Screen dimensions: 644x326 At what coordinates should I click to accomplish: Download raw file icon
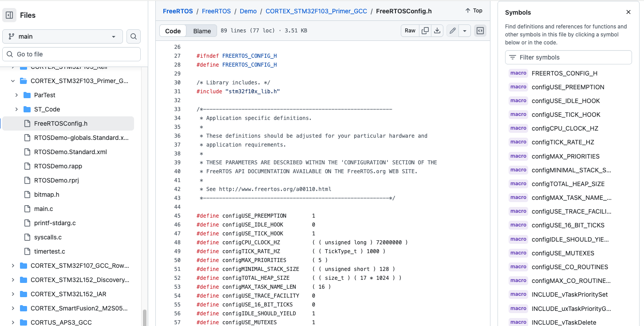coord(437,31)
